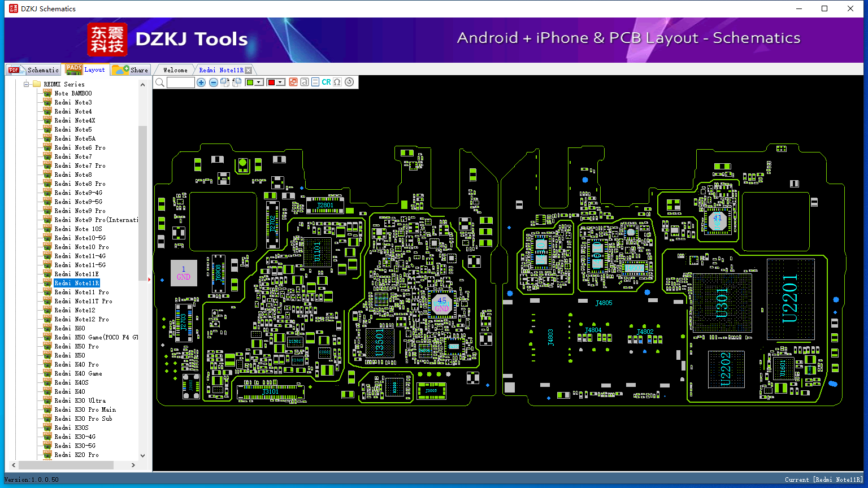The width and height of the screenshot is (868, 488).
Task: Click the J2801 connector on the board
Action: click(325, 205)
